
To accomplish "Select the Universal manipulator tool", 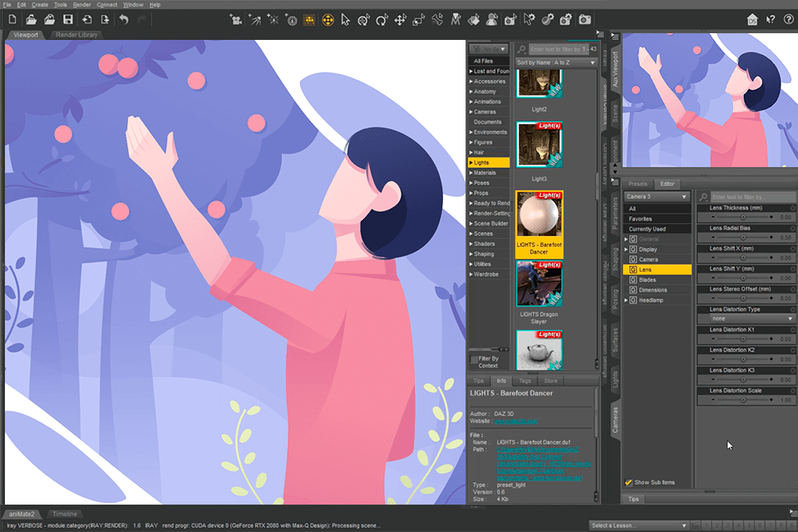I will [363, 19].
